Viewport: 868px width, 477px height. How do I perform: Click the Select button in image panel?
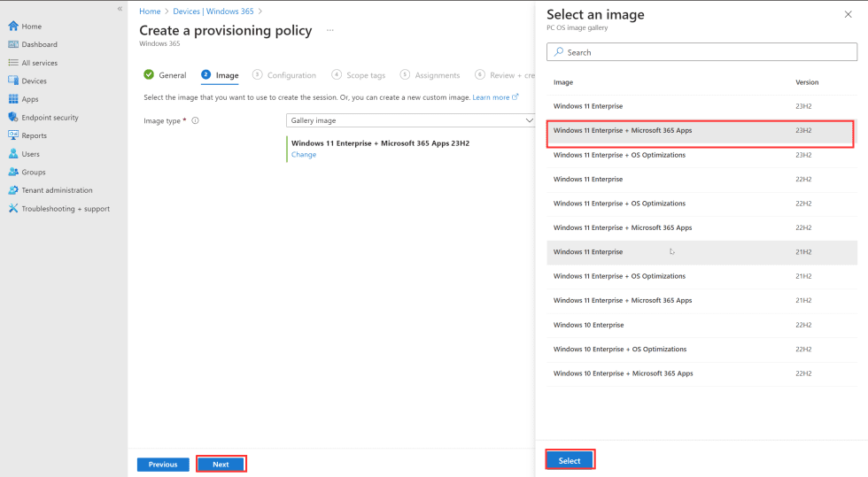click(x=570, y=460)
